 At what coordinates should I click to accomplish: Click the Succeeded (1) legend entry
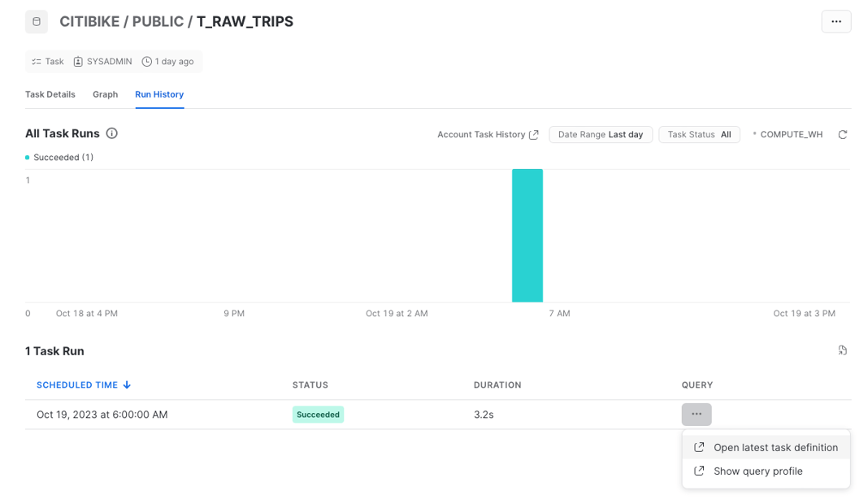(59, 157)
